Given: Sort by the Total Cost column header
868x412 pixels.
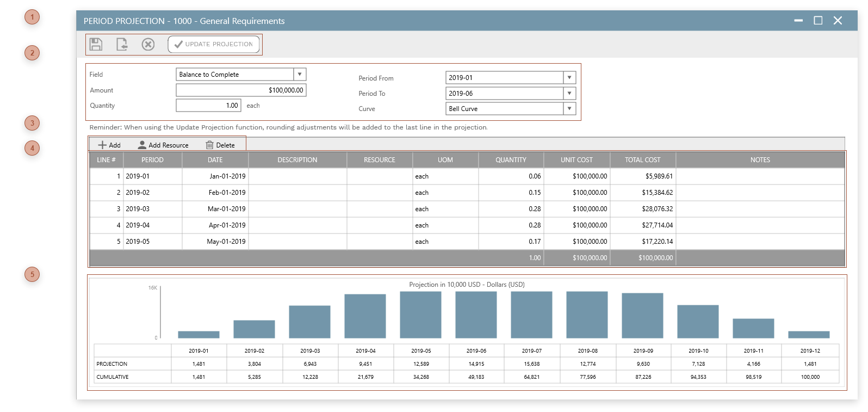Looking at the screenshot, I should click(642, 160).
